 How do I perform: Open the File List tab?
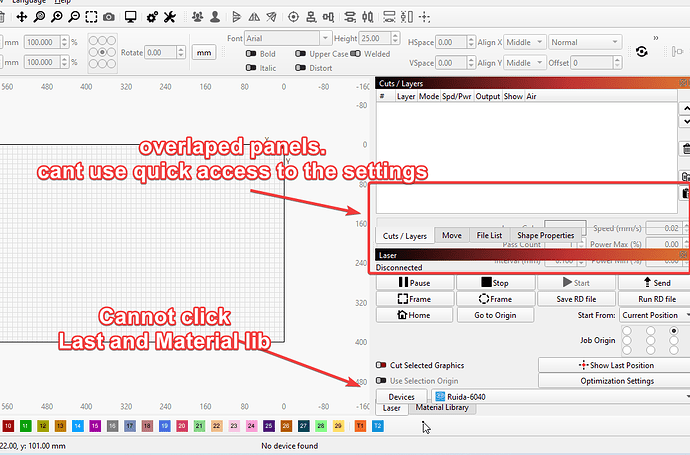(487, 236)
